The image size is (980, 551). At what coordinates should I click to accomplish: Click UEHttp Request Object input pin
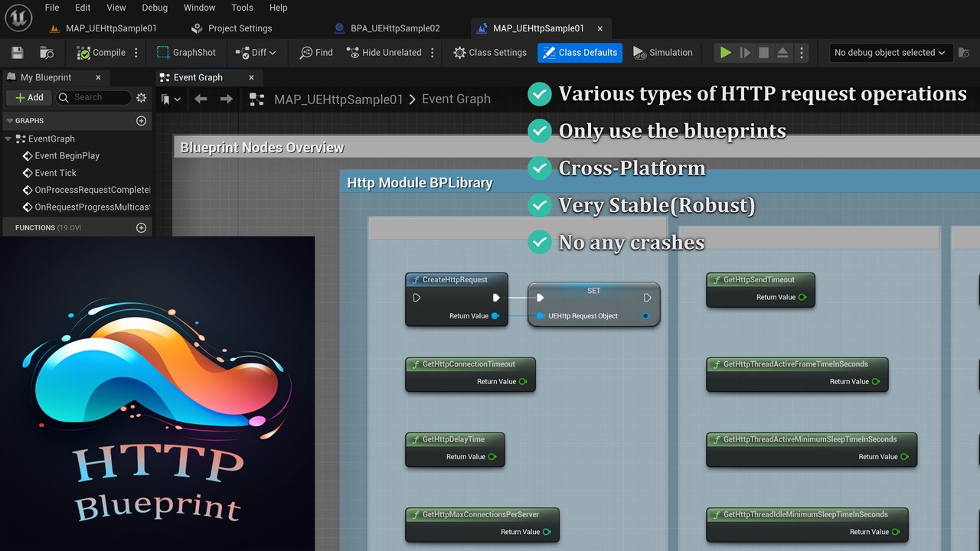[541, 316]
